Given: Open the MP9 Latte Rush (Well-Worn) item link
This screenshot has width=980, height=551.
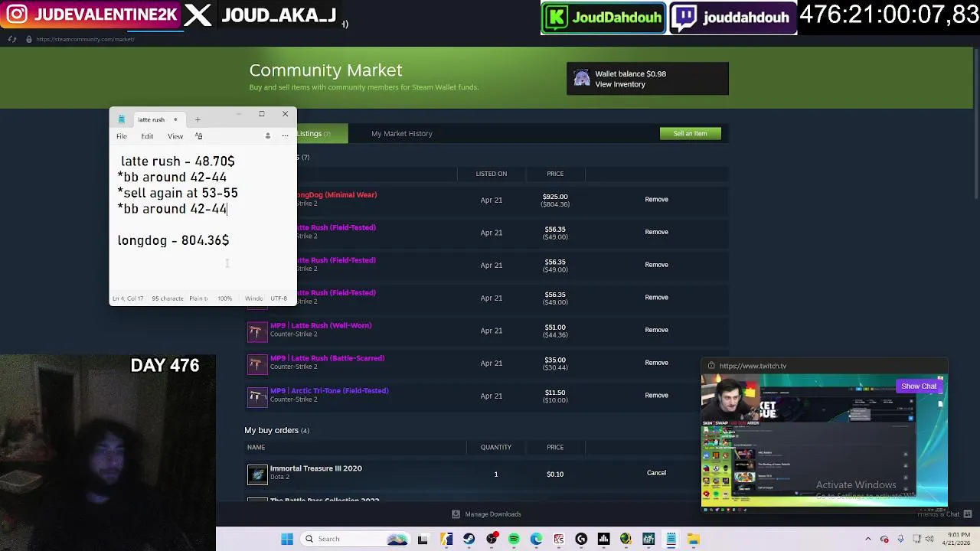Looking at the screenshot, I should 321,325.
